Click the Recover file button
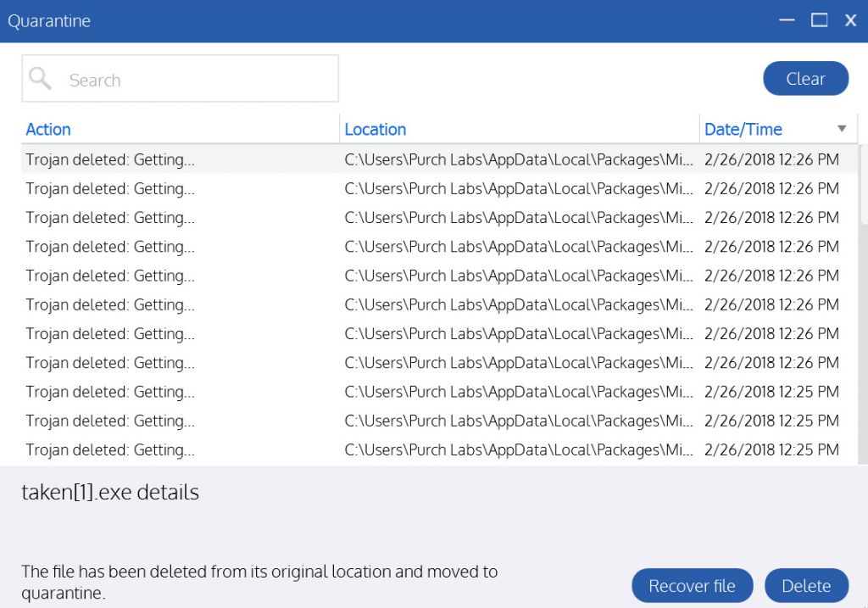 tap(692, 586)
